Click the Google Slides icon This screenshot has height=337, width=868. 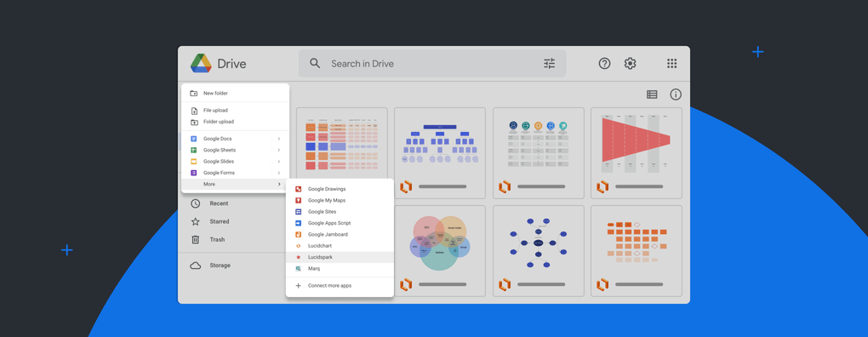click(194, 162)
